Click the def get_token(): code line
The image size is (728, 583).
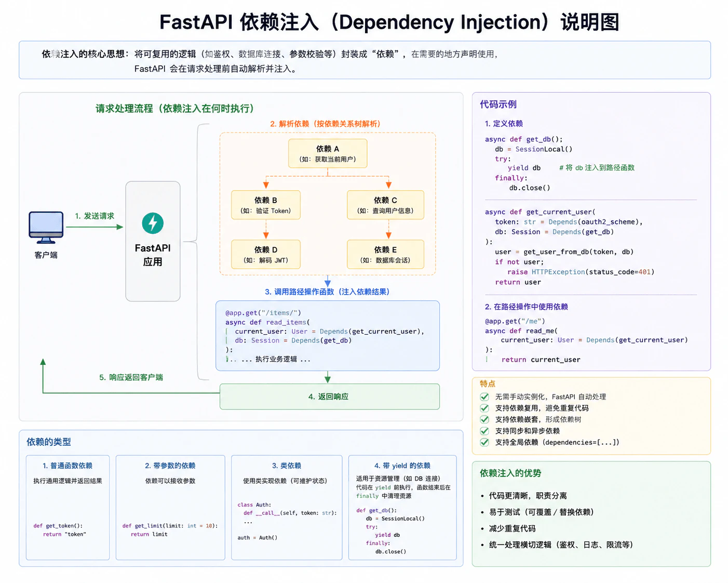pos(58,526)
